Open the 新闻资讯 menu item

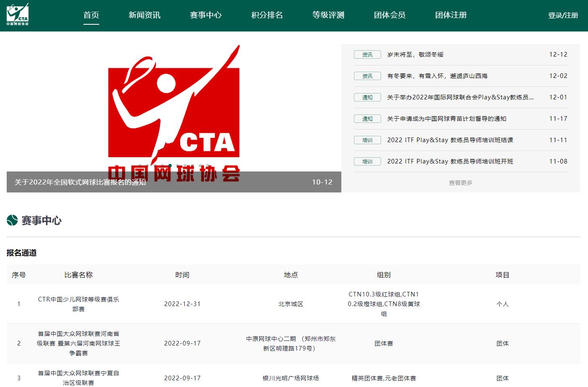pos(144,15)
